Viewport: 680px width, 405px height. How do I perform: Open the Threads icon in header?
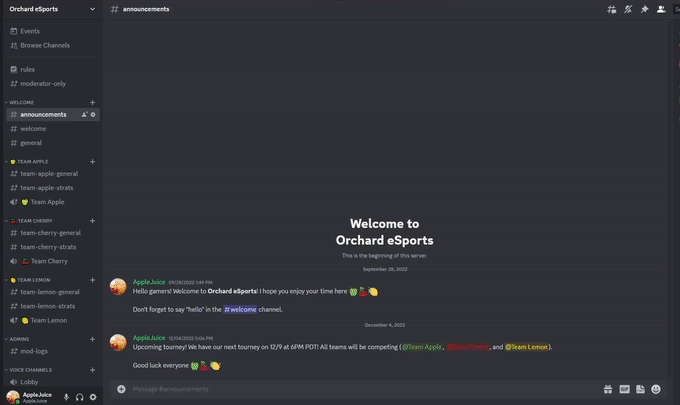(x=611, y=9)
